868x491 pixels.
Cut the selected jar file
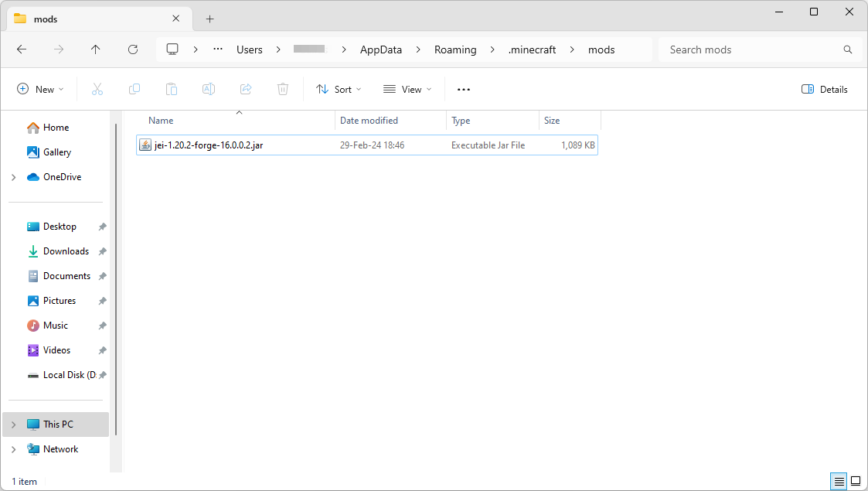(97, 89)
